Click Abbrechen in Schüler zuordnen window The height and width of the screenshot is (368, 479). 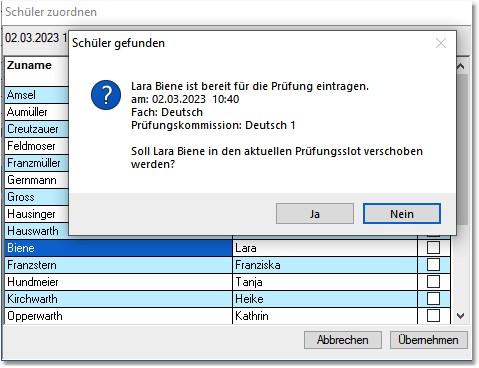pyautogui.click(x=343, y=340)
